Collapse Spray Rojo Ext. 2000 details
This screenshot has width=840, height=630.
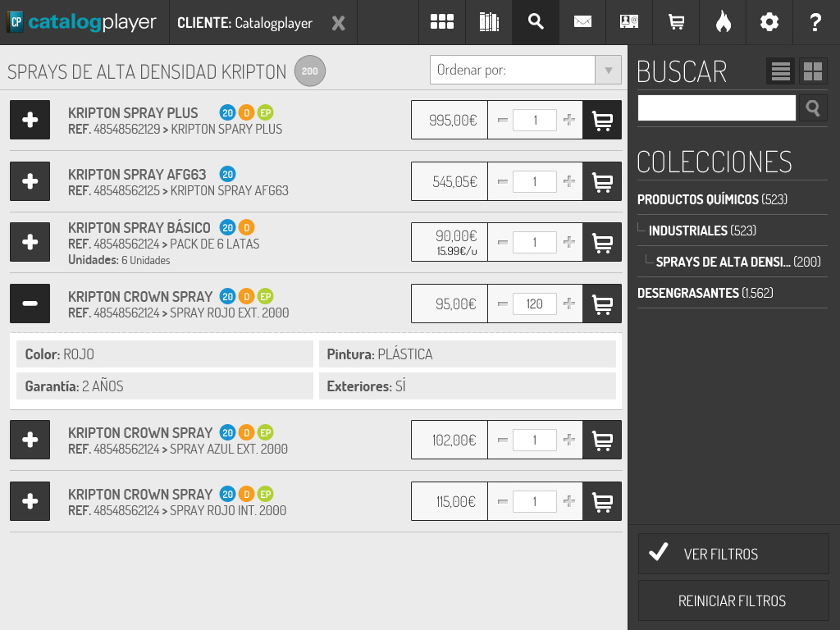(x=30, y=304)
